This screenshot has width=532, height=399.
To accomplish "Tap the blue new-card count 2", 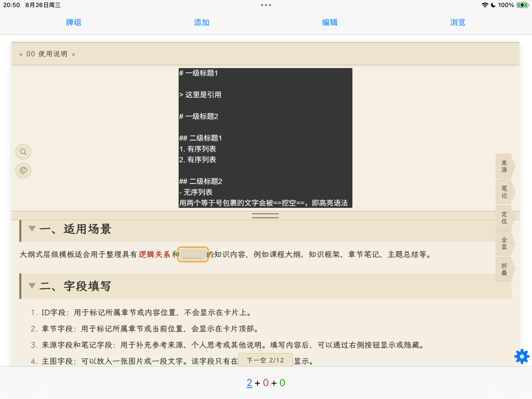I will (x=249, y=383).
